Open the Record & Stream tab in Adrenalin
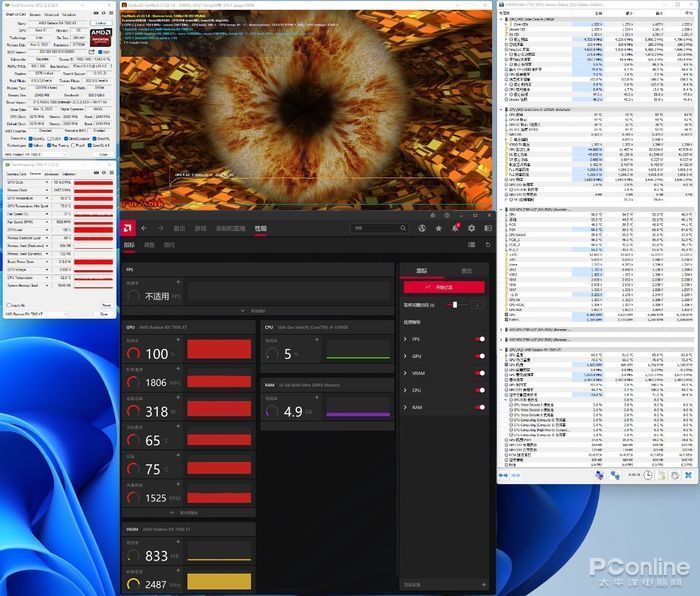This screenshot has width=700, height=596. (x=230, y=228)
